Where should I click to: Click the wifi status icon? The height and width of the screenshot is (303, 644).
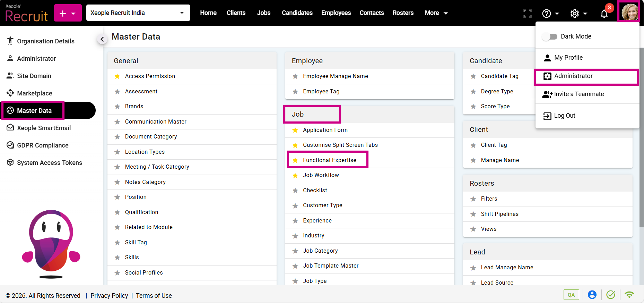click(x=629, y=295)
